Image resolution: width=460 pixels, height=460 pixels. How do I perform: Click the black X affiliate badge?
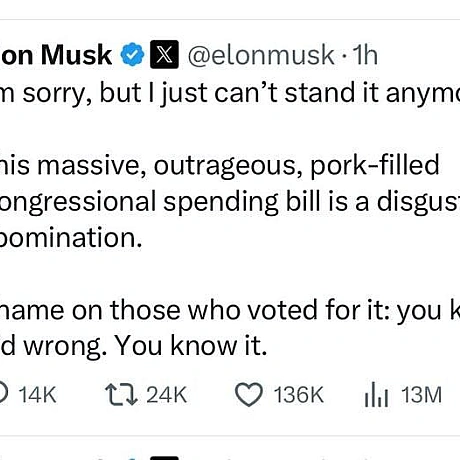click(164, 54)
